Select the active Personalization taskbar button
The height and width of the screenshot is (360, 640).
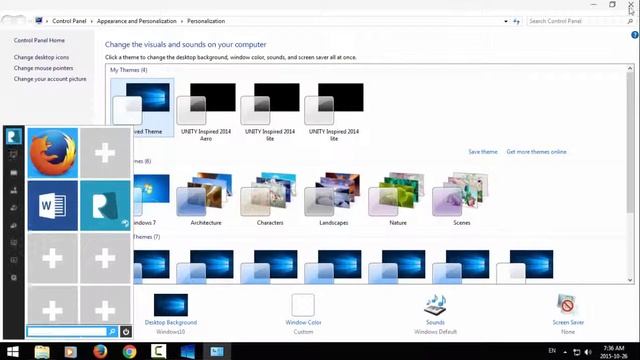217,351
